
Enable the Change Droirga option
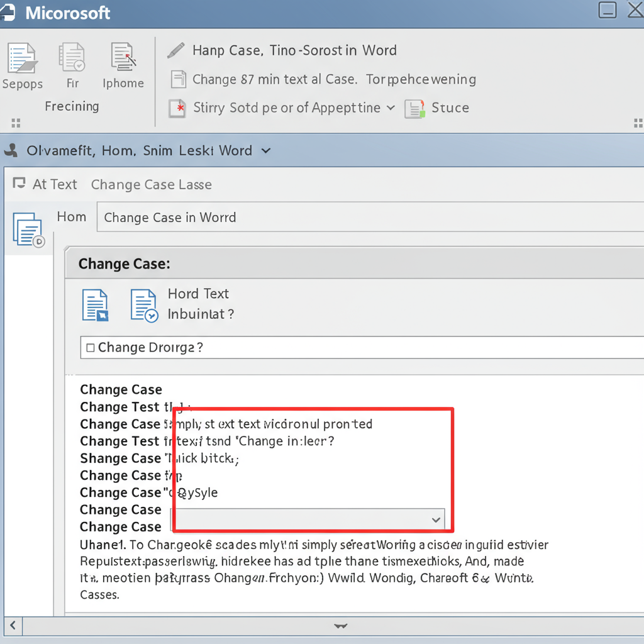pyautogui.click(x=90, y=347)
